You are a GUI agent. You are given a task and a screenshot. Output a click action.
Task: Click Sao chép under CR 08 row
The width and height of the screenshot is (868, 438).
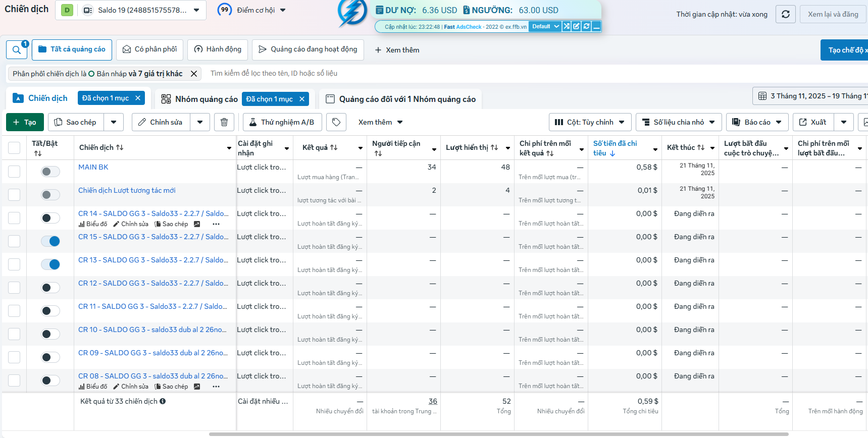[x=171, y=387]
